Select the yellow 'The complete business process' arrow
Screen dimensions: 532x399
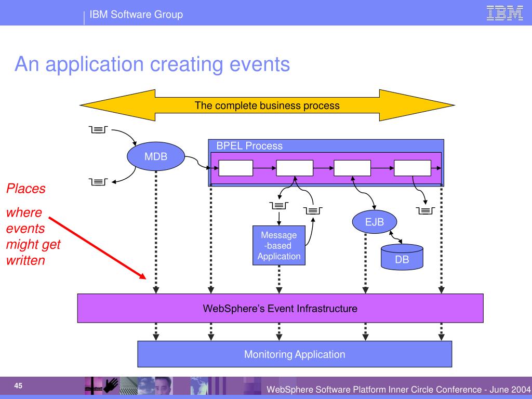(268, 105)
